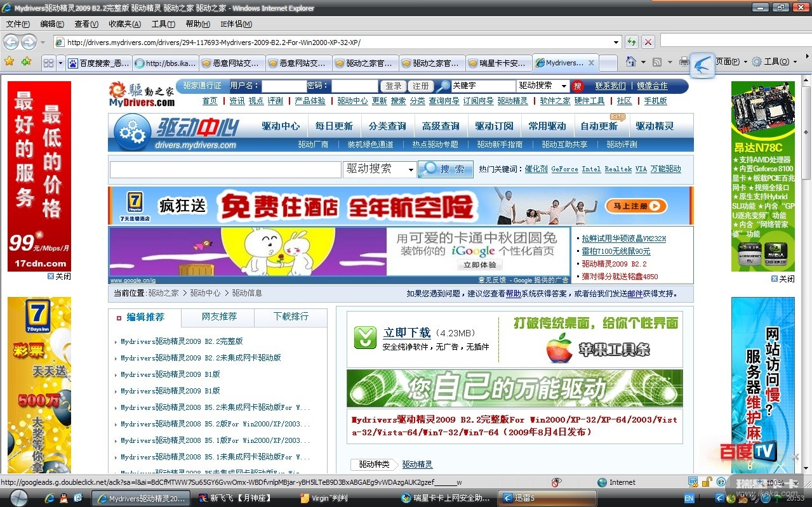Click the 立即下载 download link
Screen dimensions: 812x507
click(407, 333)
